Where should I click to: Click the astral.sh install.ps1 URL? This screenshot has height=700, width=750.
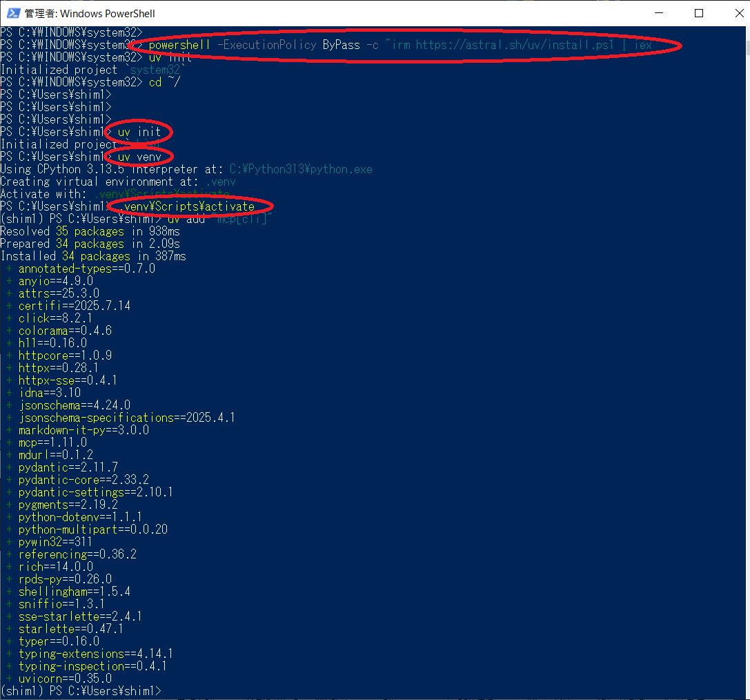522,45
